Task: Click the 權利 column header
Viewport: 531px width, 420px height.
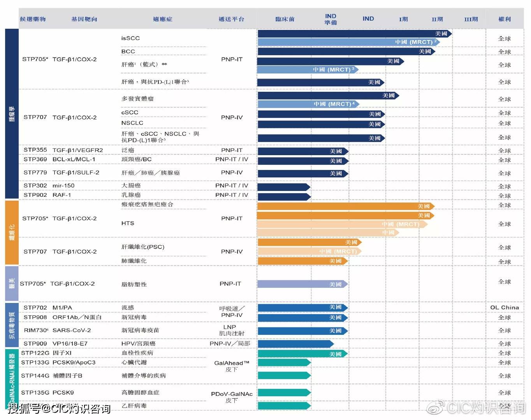Action: 505,19
